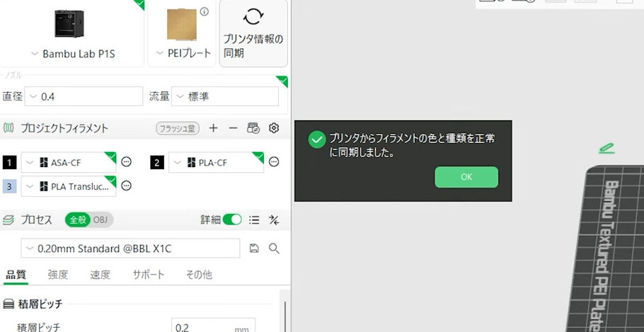
Task: Click the process settings list icon
Action: click(x=254, y=220)
